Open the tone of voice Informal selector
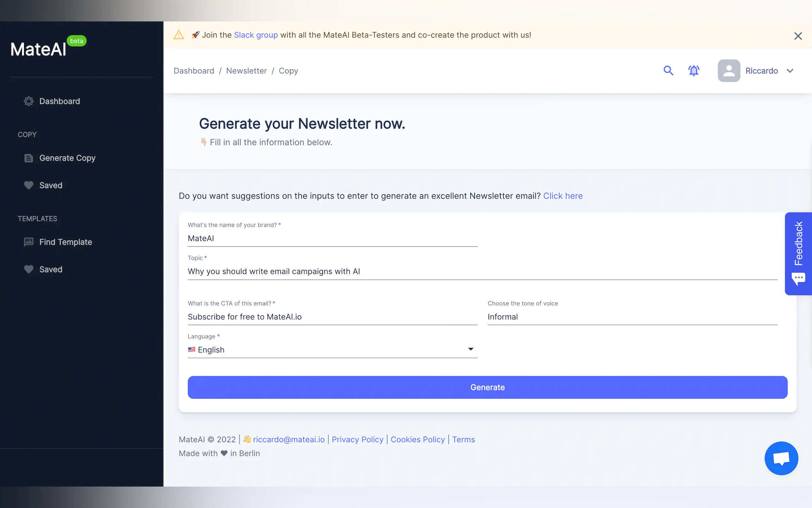The height and width of the screenshot is (508, 812). tap(632, 317)
